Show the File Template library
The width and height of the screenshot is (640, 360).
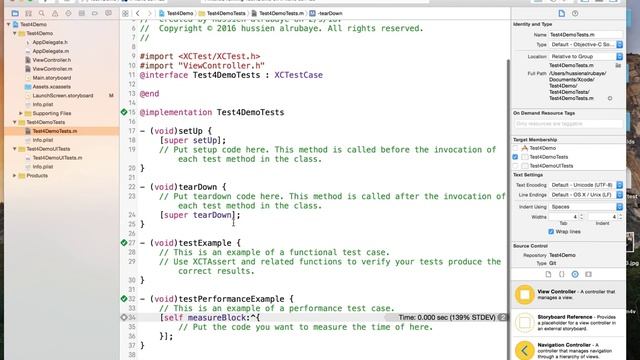tap(548, 274)
